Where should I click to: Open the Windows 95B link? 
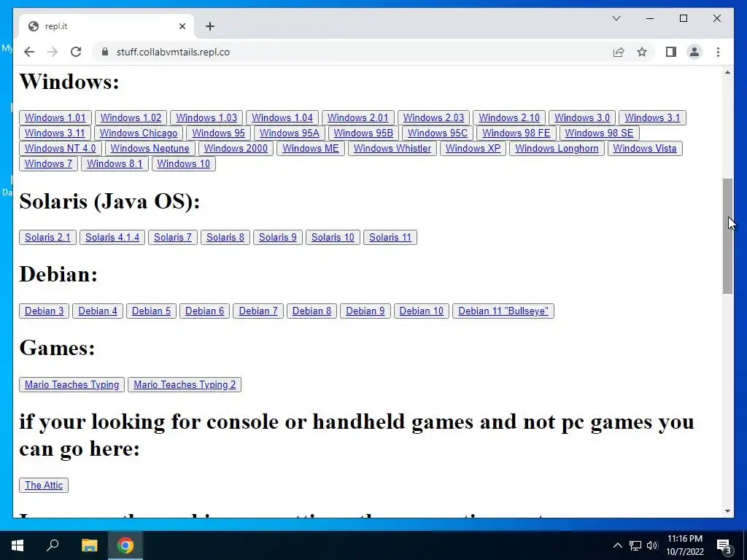click(363, 133)
